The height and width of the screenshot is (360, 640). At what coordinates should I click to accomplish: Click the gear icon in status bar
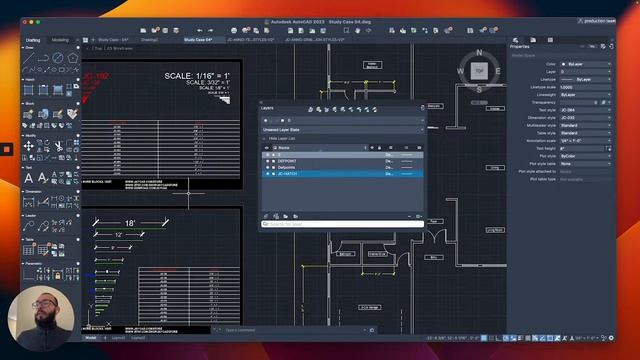pos(611,338)
